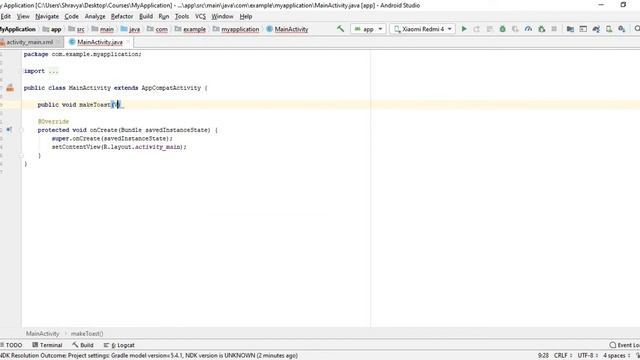Click the Make Project hammer icon
Screen dimensions: 640x360
coord(340,29)
